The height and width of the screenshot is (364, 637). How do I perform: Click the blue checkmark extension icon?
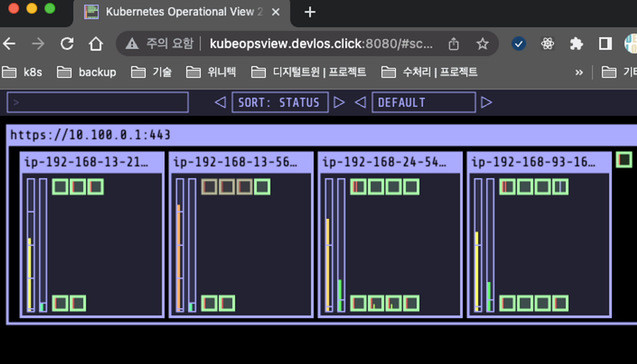[x=519, y=44]
